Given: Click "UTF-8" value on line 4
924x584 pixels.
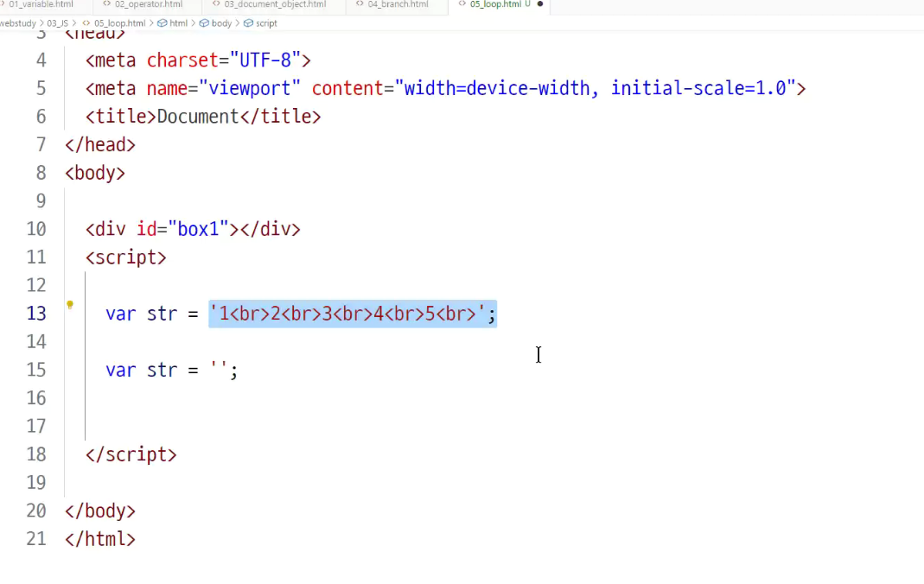Looking at the screenshot, I should pyautogui.click(x=265, y=60).
